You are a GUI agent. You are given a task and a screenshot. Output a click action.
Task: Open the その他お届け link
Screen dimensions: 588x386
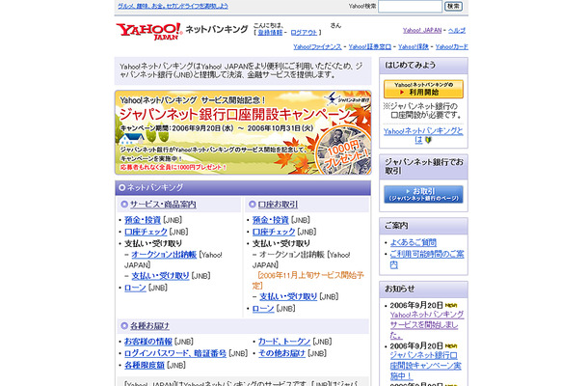tap(281, 353)
